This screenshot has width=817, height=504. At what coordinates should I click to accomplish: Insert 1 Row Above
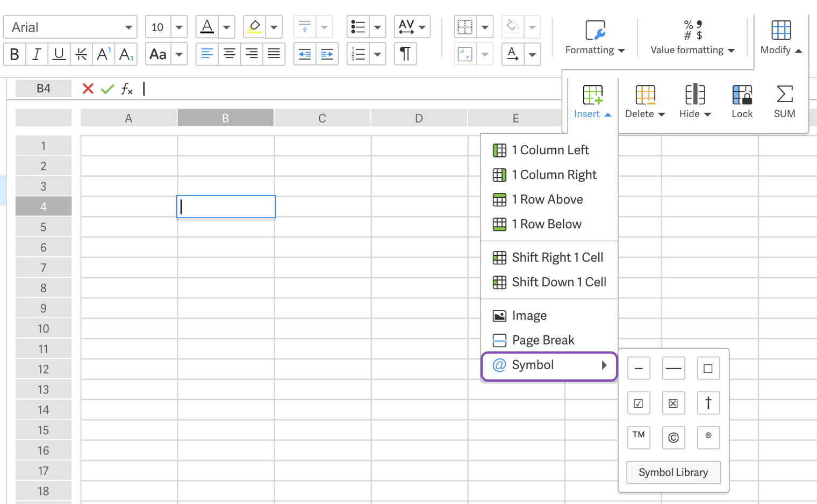549,199
